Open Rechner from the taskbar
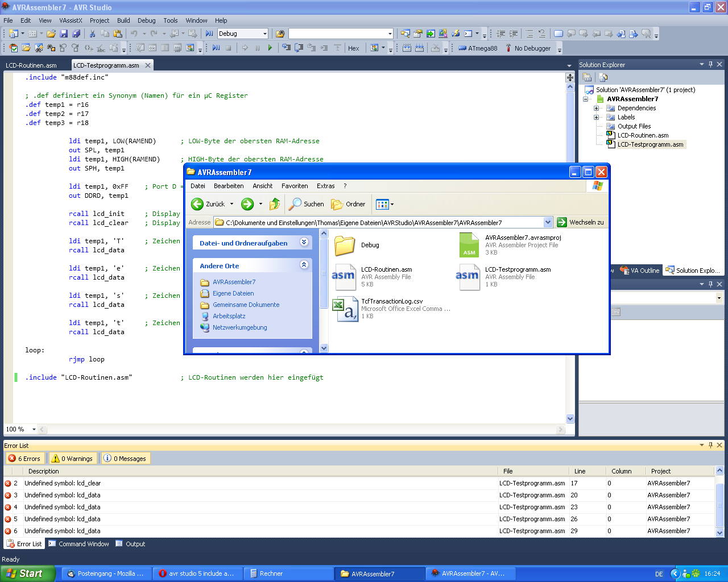 point(289,573)
